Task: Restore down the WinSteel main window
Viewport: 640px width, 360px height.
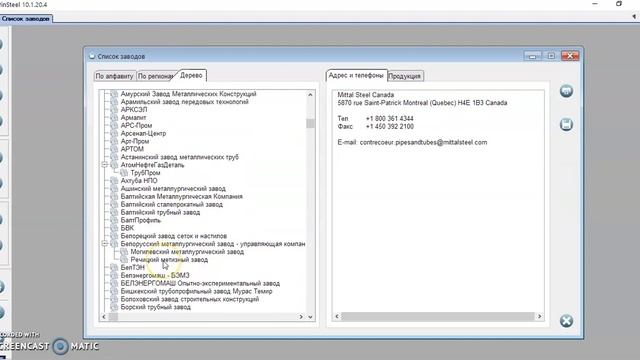Action: point(619,4)
